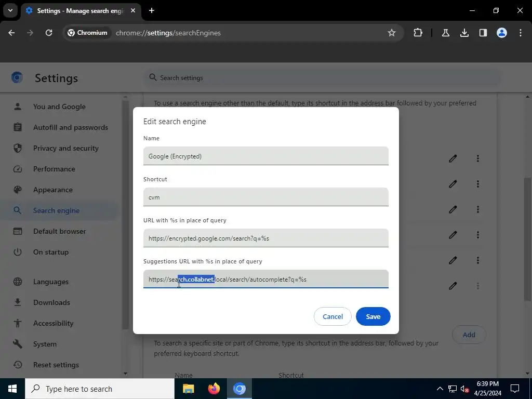Open the Chromium three-dot menu
Viewport: 532px width, 399px height.
520,33
